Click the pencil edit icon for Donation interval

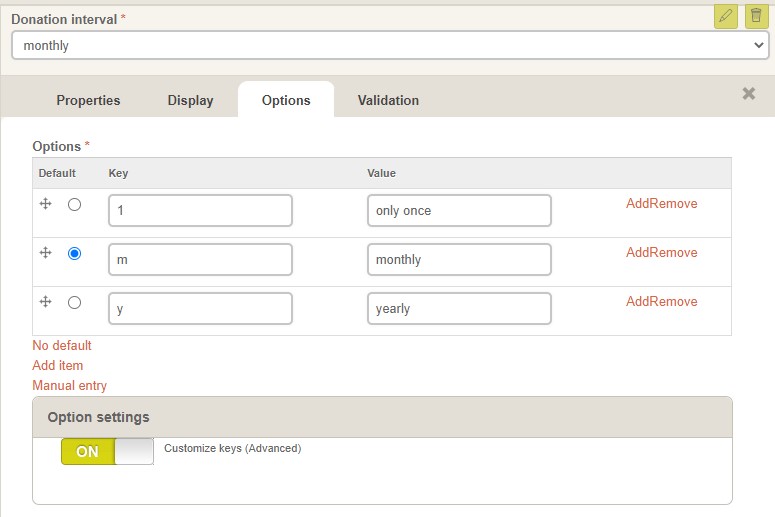coord(726,16)
